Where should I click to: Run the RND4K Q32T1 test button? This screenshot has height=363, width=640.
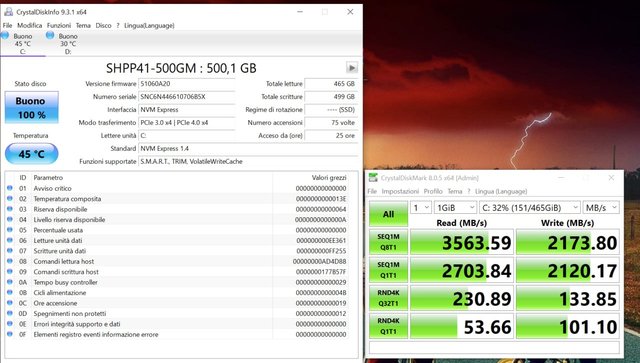point(388,298)
